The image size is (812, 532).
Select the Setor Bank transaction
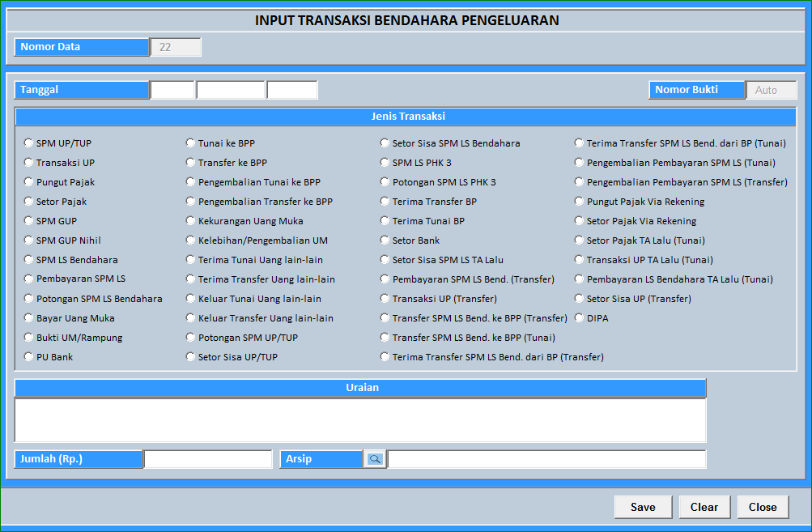pyautogui.click(x=385, y=240)
